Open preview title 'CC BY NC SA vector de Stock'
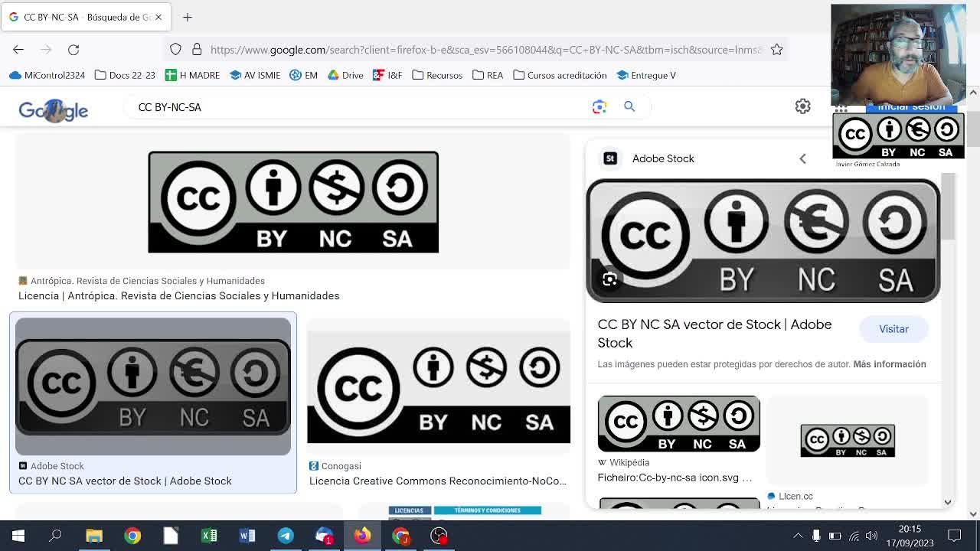 715,334
